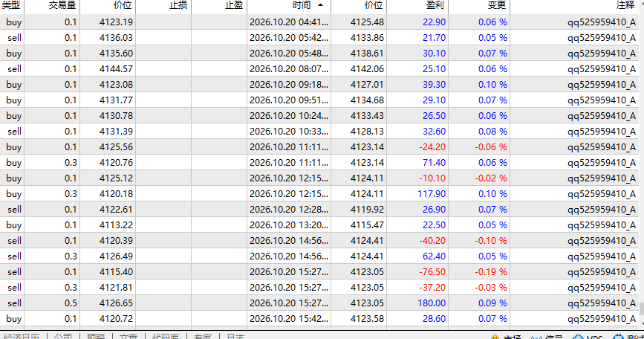Click the time cell 2026.10.20 04:41
Image resolution: width=644 pixels, height=339 pixels.
pyautogui.click(x=289, y=22)
